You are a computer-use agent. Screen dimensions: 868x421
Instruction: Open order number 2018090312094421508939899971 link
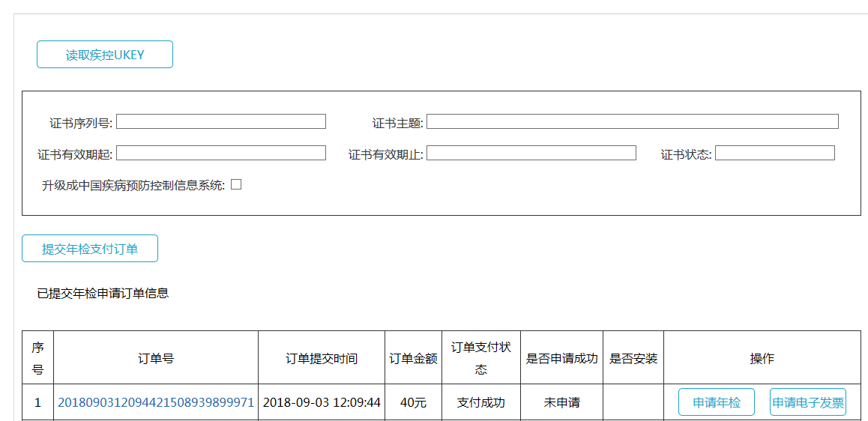pos(156,402)
